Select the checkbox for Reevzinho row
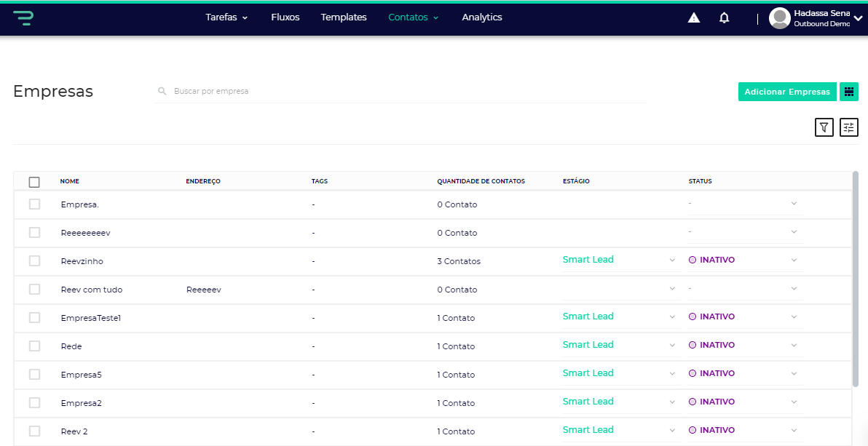The width and height of the screenshot is (868, 446). [34, 261]
